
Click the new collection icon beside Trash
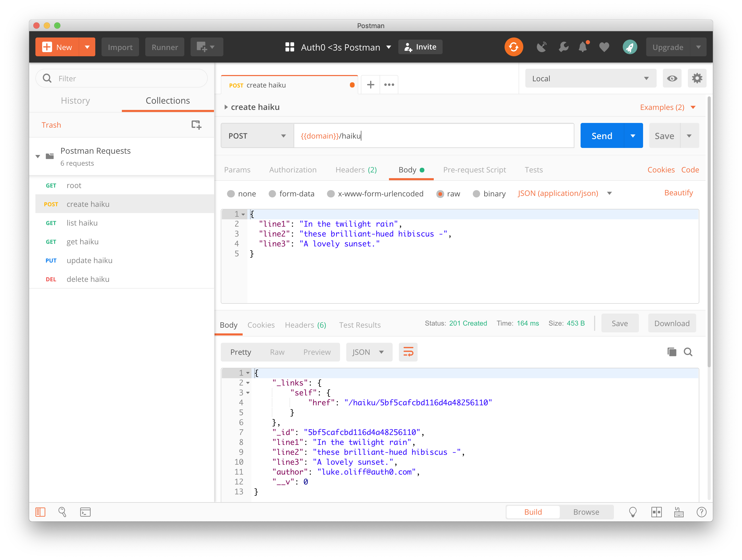click(x=196, y=125)
